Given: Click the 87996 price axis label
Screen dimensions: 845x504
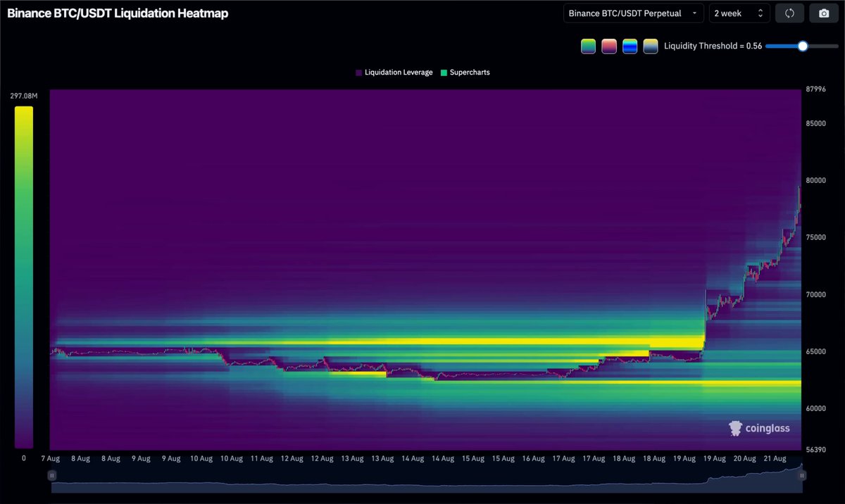Looking at the screenshot, I should tap(815, 89).
